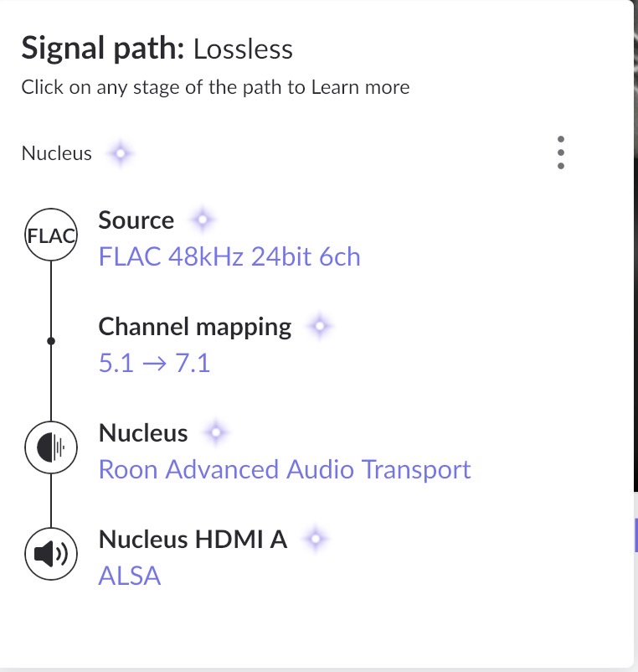This screenshot has width=638, height=672.
Task: Open the 5.1 → 7.1 mapping details
Action: 154,363
